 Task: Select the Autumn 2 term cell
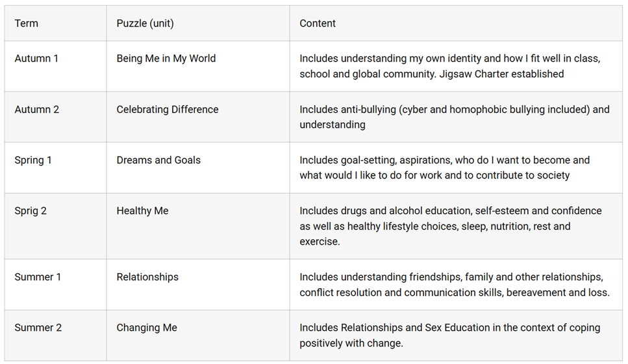[36, 110]
